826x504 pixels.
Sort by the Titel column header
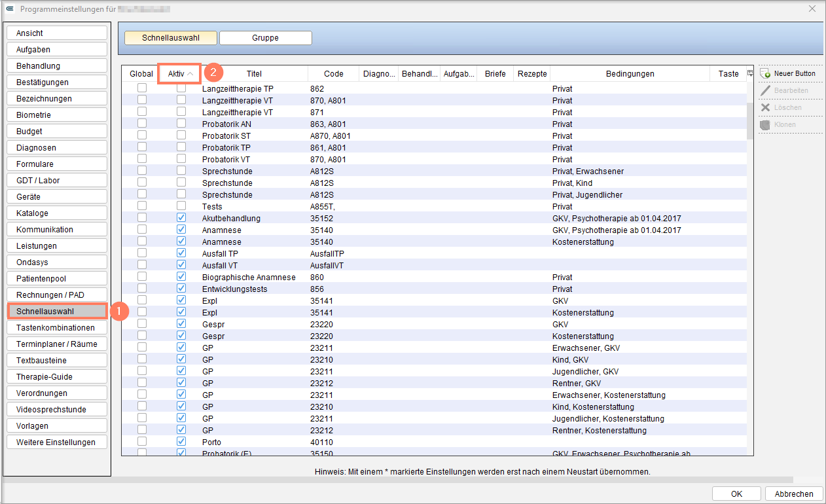[254, 74]
